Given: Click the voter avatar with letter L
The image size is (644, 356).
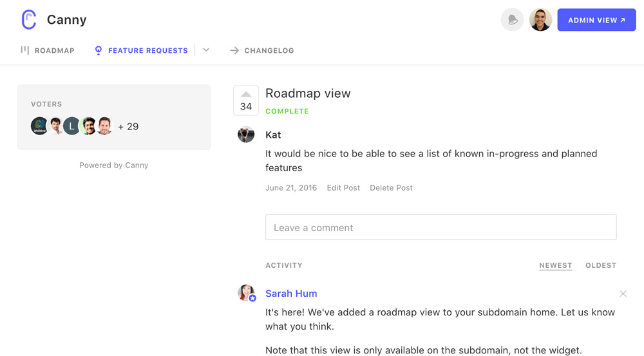Looking at the screenshot, I should 71,126.
